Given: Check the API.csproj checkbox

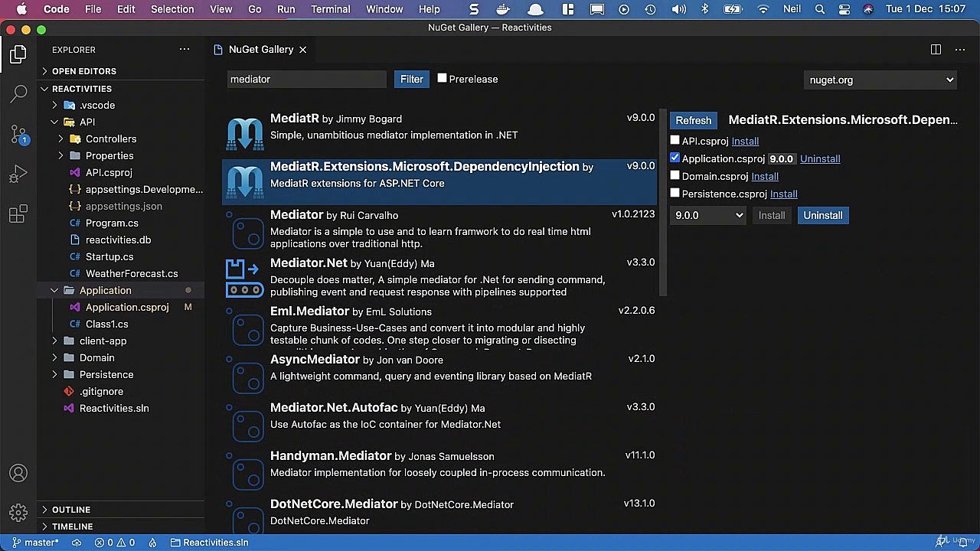Looking at the screenshot, I should point(675,141).
